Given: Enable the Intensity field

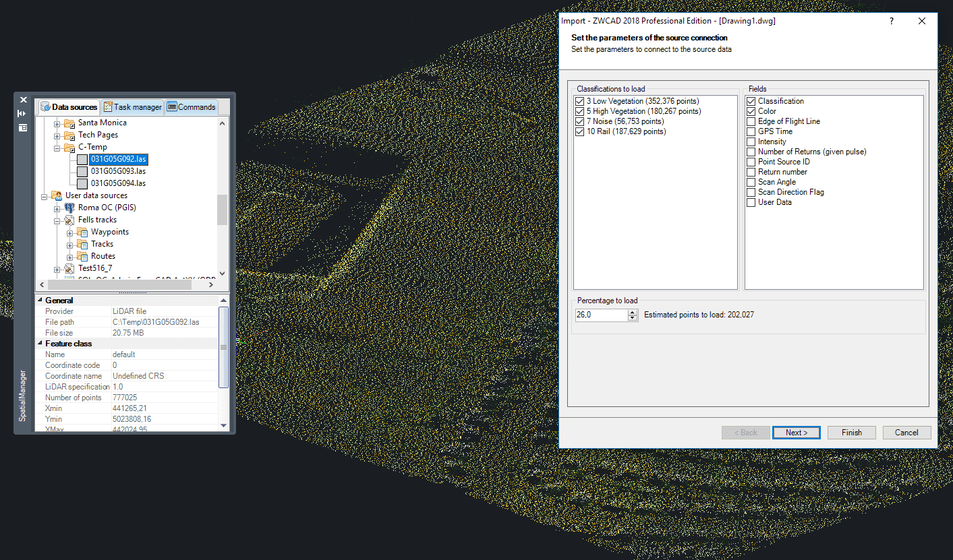Looking at the screenshot, I should [x=751, y=142].
